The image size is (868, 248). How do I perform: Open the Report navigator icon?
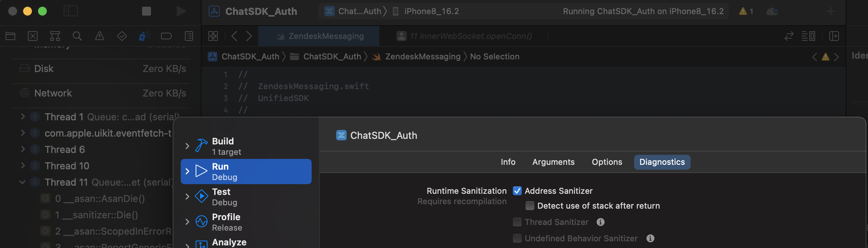189,36
